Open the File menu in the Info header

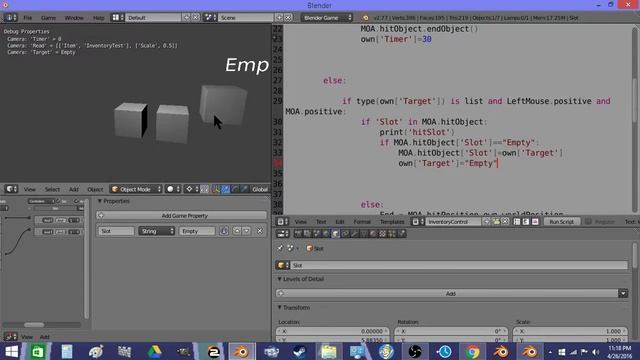27,18
